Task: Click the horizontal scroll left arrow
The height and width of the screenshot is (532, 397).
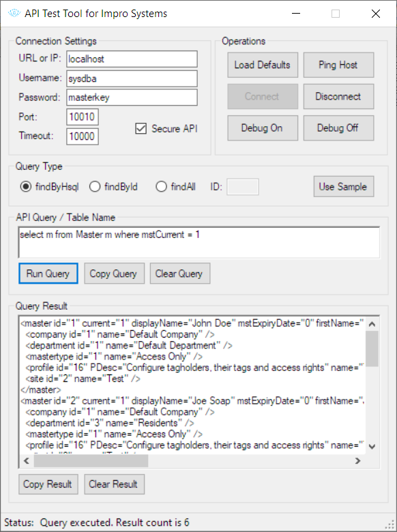Action: pos(27,461)
